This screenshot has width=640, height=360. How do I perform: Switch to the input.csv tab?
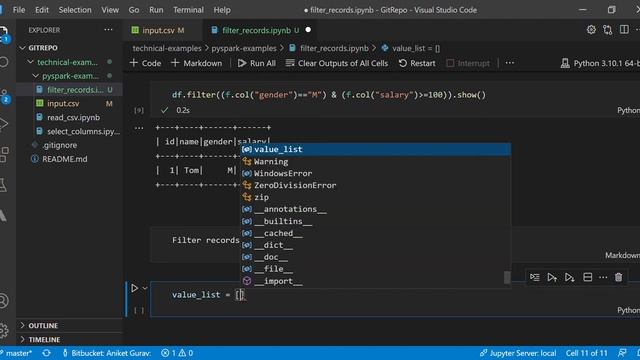pos(163,30)
